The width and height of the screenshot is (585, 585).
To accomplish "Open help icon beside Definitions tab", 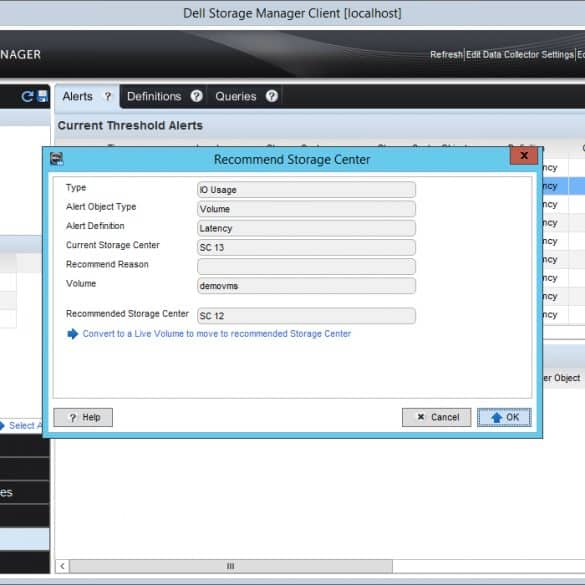I will (197, 96).
